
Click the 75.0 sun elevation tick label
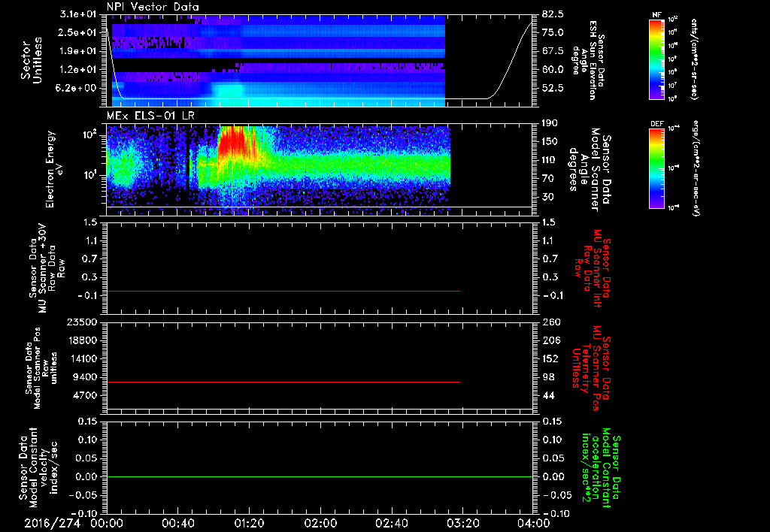pyautogui.click(x=553, y=32)
